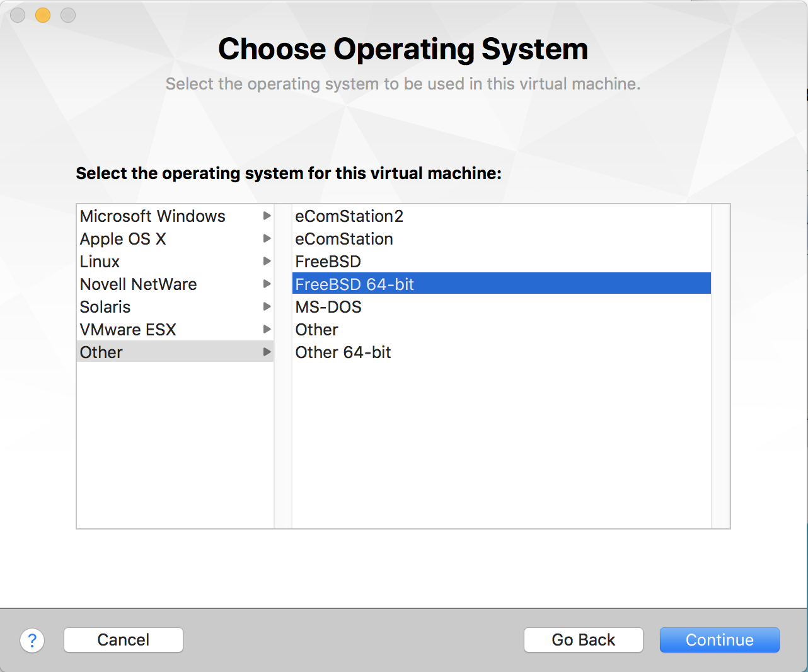Click the yellow minimize window button
Screen dimensions: 808x672
(43, 15)
